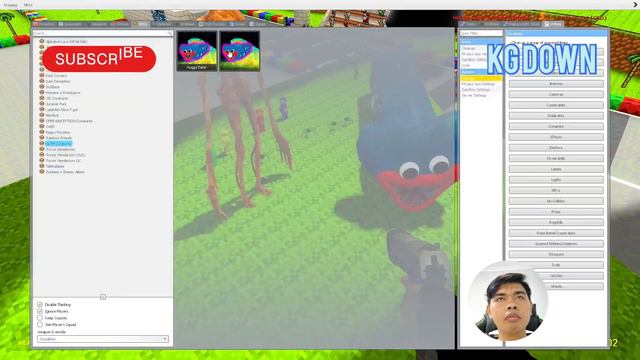The height and width of the screenshot is (360, 640).
Task: Select the first Trevor Henderson category
Action: [x=60, y=149]
